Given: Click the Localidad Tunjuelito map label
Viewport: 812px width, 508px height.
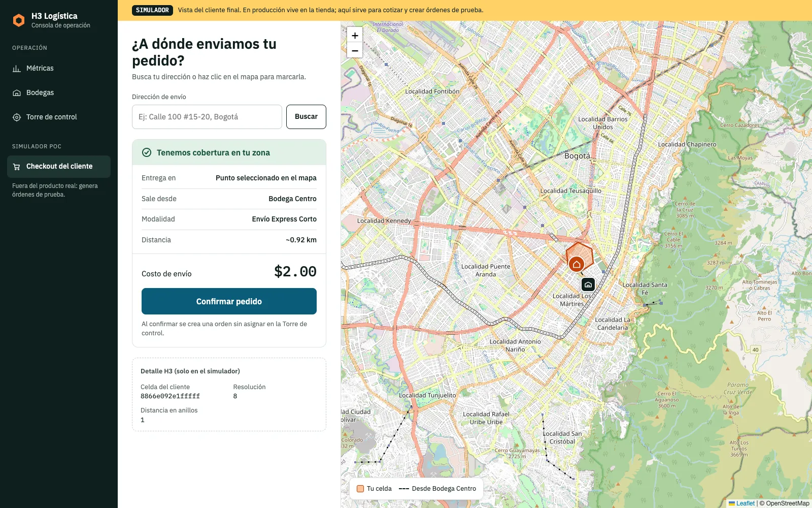Looking at the screenshot, I should click(427, 395).
